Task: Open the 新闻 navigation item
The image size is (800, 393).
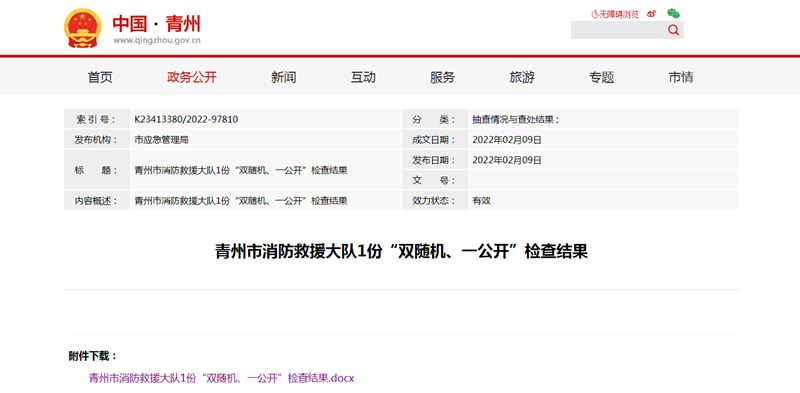Action: (x=284, y=78)
